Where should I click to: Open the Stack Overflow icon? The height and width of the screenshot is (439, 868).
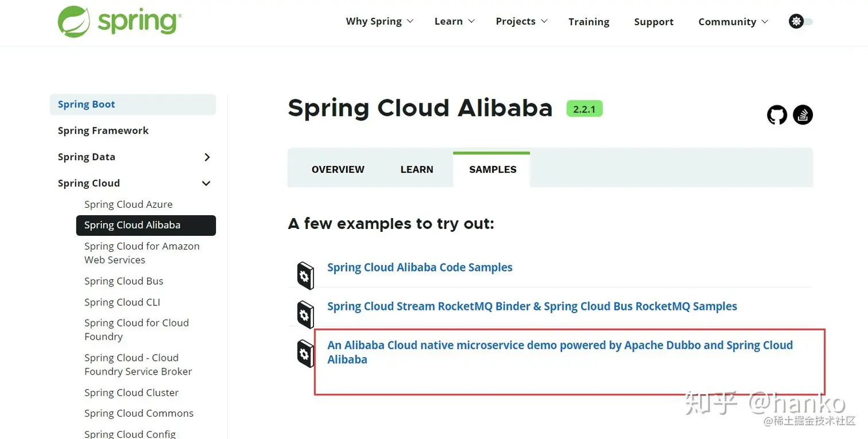(x=803, y=115)
